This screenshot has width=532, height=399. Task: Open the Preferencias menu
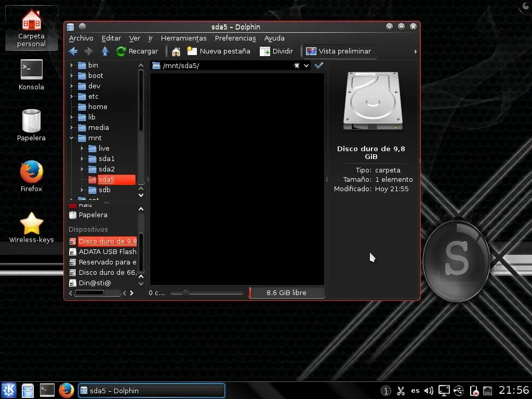click(x=235, y=38)
